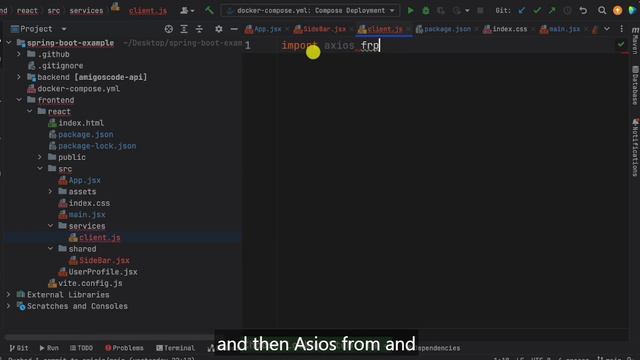Open user account dropdown icon
Viewport: 640px width, 360px height.
tap(187, 10)
